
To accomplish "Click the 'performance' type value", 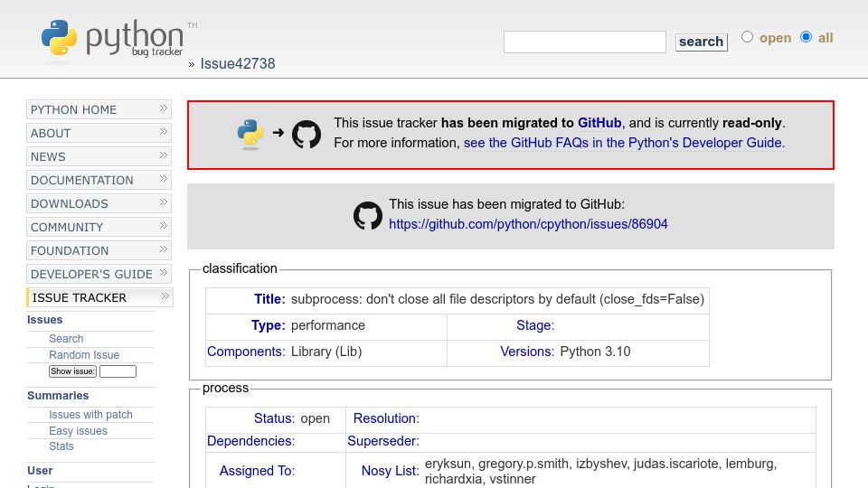I will coord(328,325).
